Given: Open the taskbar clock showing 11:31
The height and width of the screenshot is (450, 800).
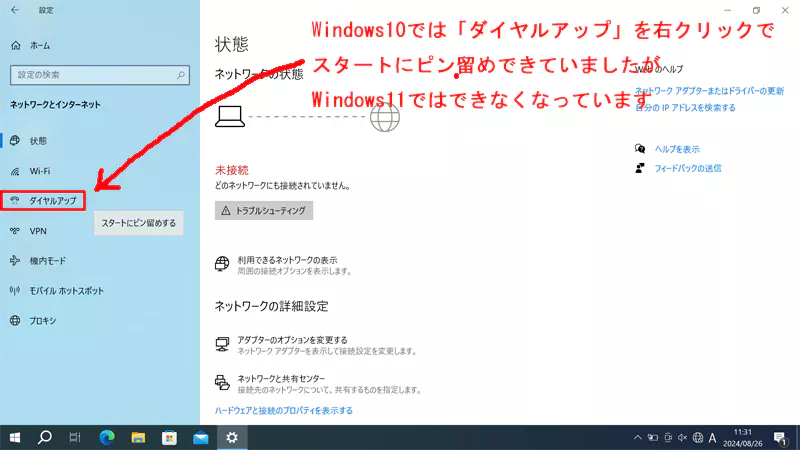Looking at the screenshot, I should pyautogui.click(x=742, y=438).
